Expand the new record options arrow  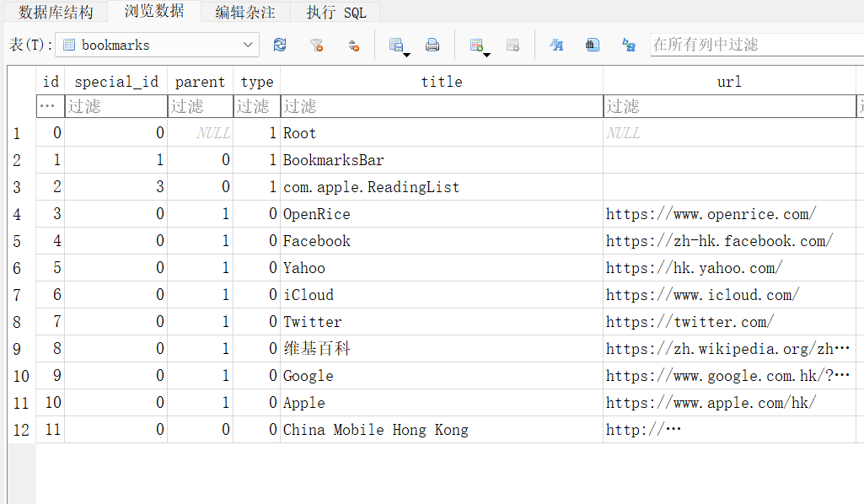pyautogui.click(x=486, y=55)
